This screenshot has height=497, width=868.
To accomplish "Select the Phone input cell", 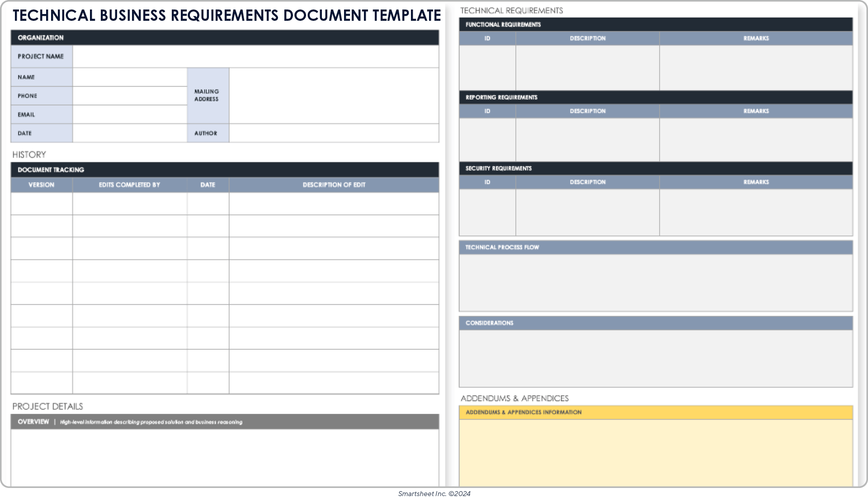I will click(130, 96).
